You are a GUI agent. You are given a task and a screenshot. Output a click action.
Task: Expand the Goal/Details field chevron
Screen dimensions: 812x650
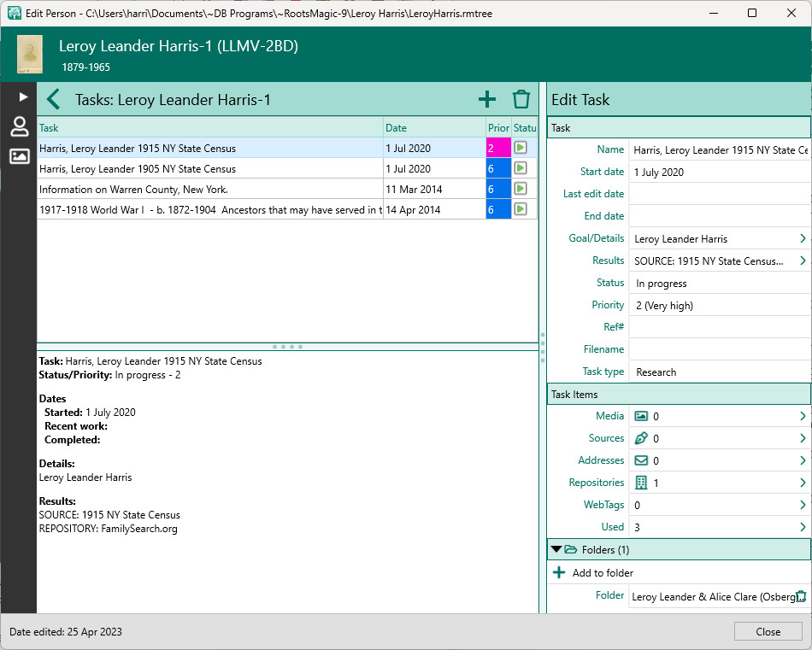pos(803,238)
